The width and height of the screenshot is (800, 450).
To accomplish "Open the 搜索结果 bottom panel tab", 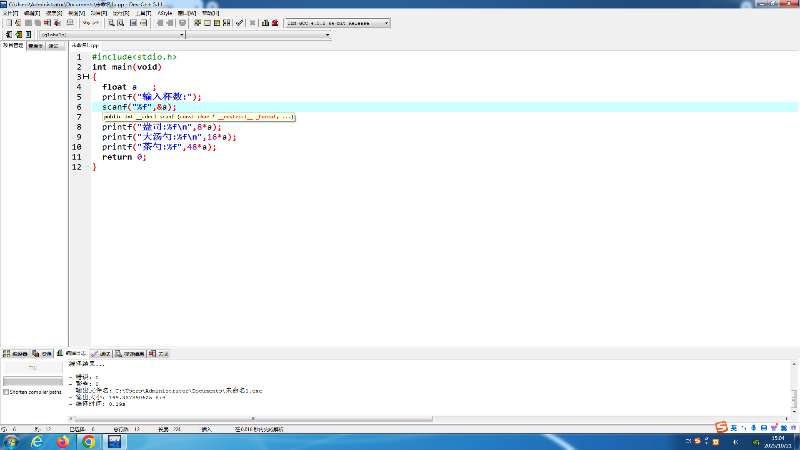I will coord(130,354).
